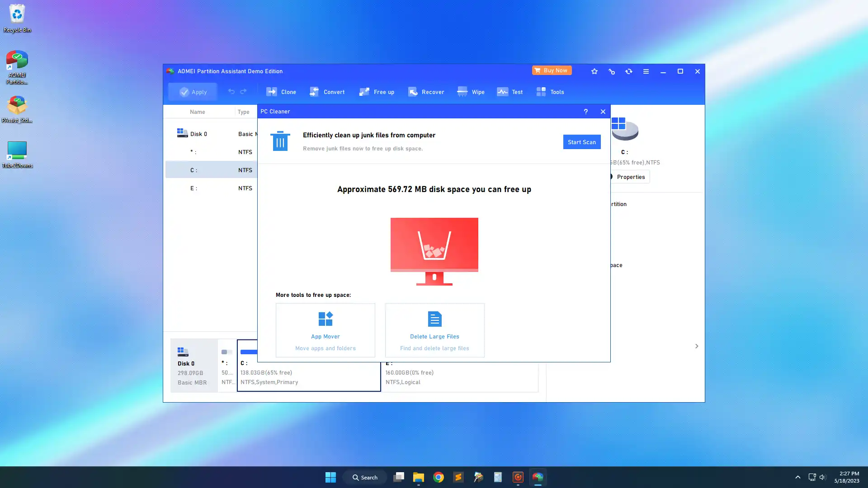Open the Wipe menu

pyautogui.click(x=471, y=92)
